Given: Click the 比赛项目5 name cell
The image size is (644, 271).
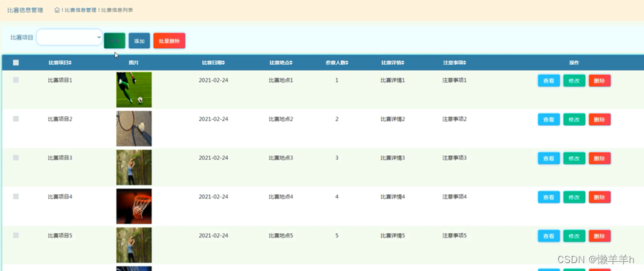Looking at the screenshot, I should pyautogui.click(x=60, y=236).
